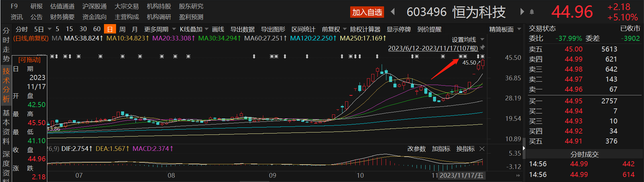Click 加指标 to add an indicator
Screen dimensions: 644x182
coord(441,149)
